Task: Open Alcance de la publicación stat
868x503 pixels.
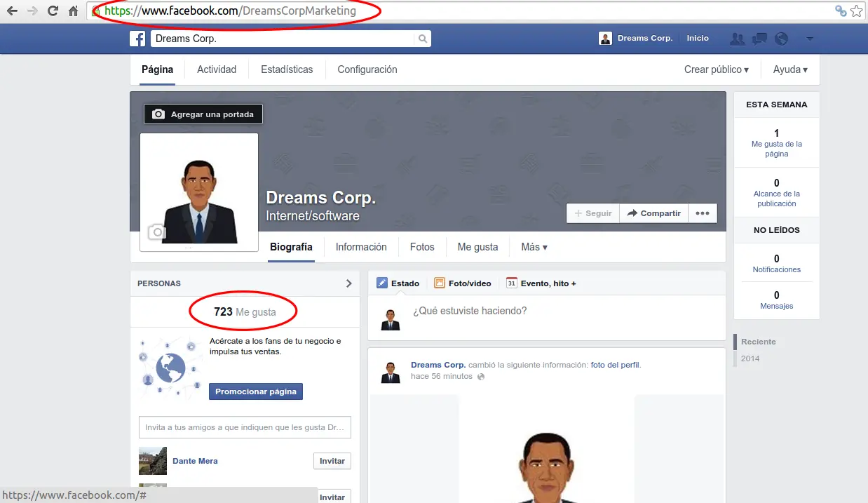Action: coord(777,193)
